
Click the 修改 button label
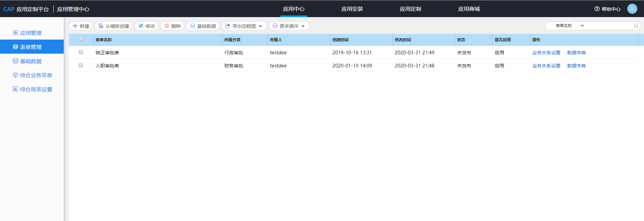150,26
